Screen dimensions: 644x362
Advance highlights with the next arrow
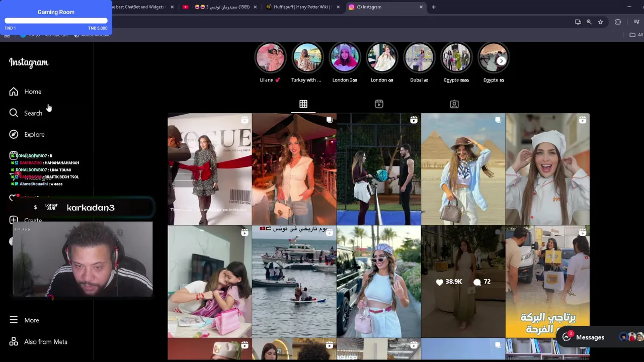501,61
